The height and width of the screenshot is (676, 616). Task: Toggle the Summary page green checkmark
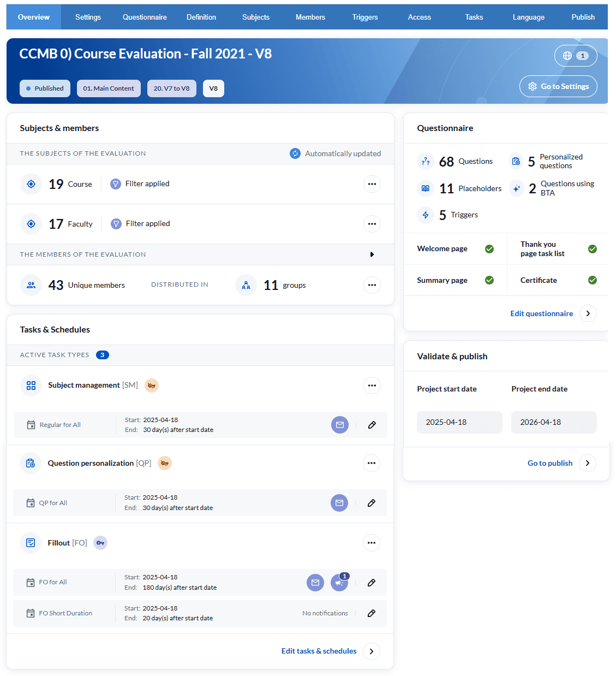(489, 280)
